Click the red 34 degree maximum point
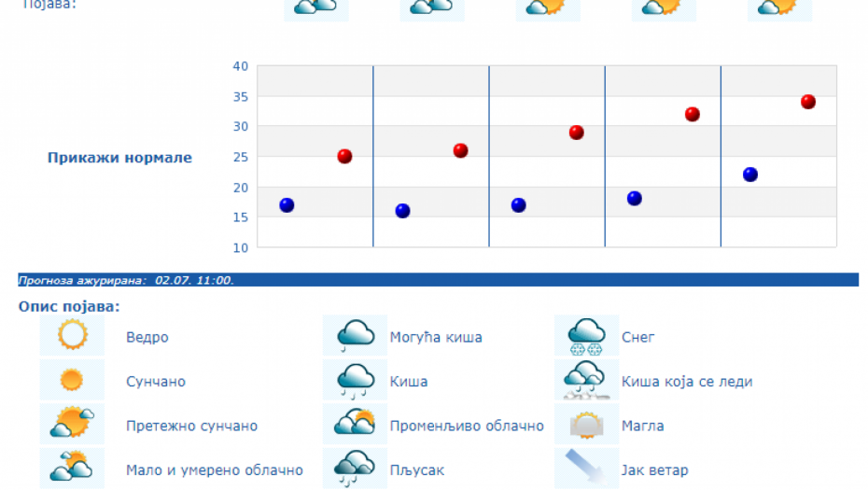This screenshot has width=868, height=490. (x=808, y=102)
